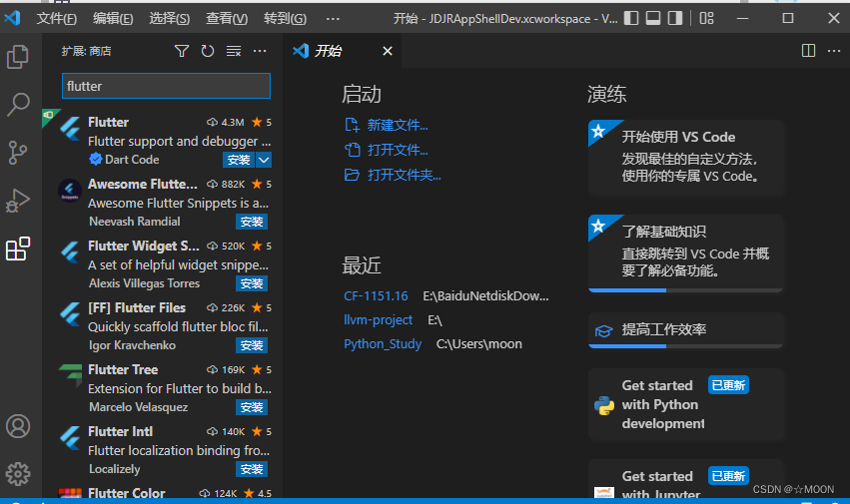Image resolution: width=850 pixels, height=504 pixels.
Task: Open the Explorer view in activity bar
Action: (x=18, y=57)
